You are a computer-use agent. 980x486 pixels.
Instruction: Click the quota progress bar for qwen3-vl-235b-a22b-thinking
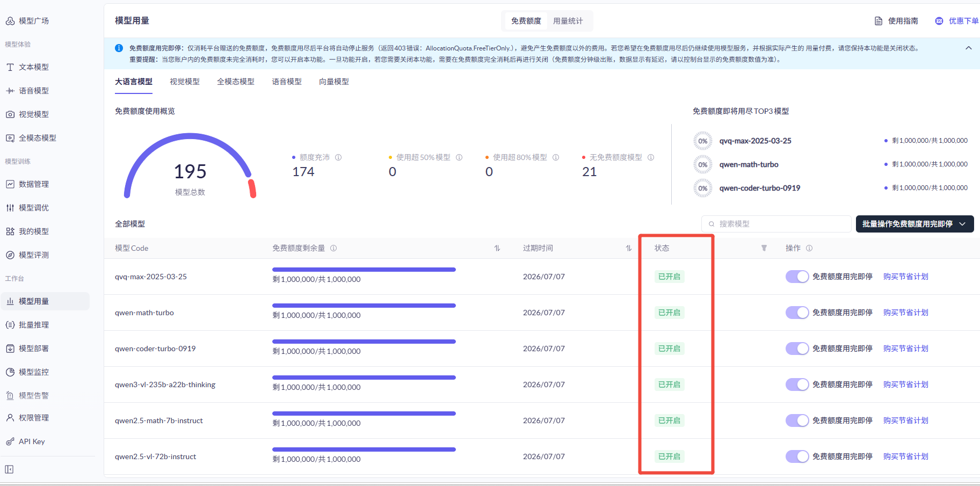tap(364, 378)
